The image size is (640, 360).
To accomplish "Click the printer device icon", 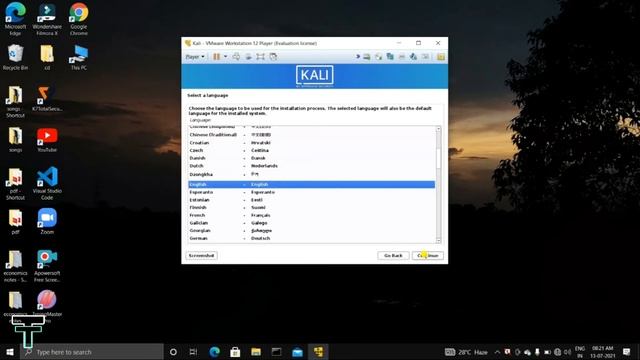I will pos(402,57).
